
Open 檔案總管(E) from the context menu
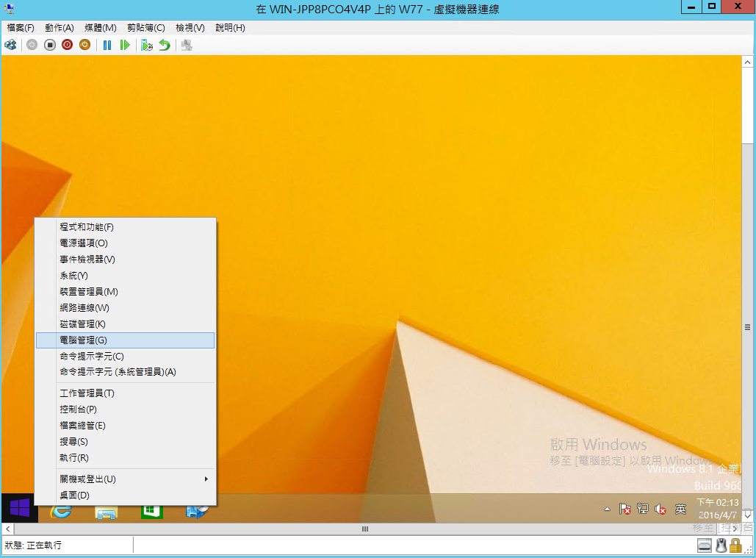tap(126, 426)
